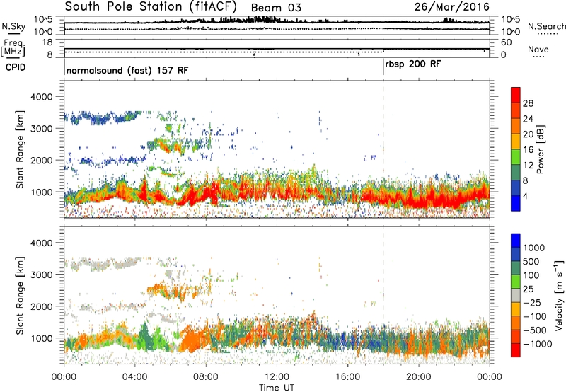Pick the red bottom segment of Velocity color bar
Screen dimensions: 566x392
(x=516, y=350)
